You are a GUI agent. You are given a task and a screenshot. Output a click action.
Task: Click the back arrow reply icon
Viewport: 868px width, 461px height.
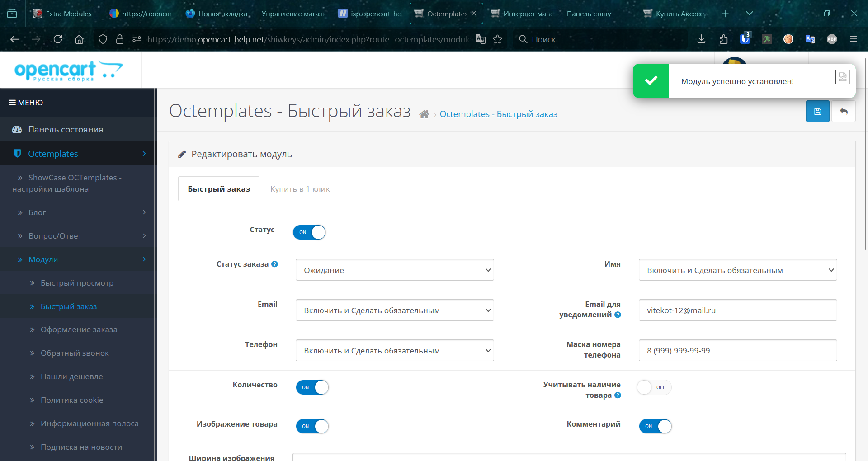[844, 111]
